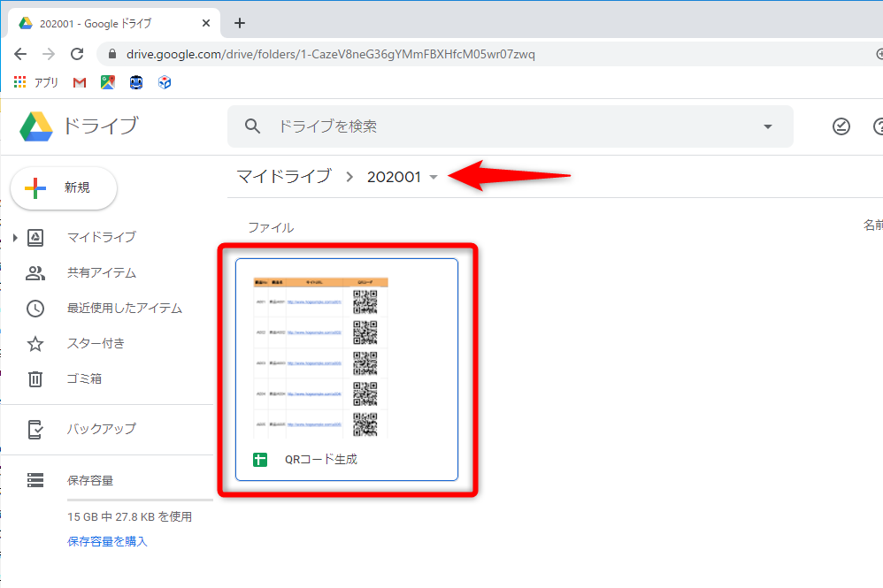Click the My Drive sidebar icon
The image size is (883, 588).
35,238
